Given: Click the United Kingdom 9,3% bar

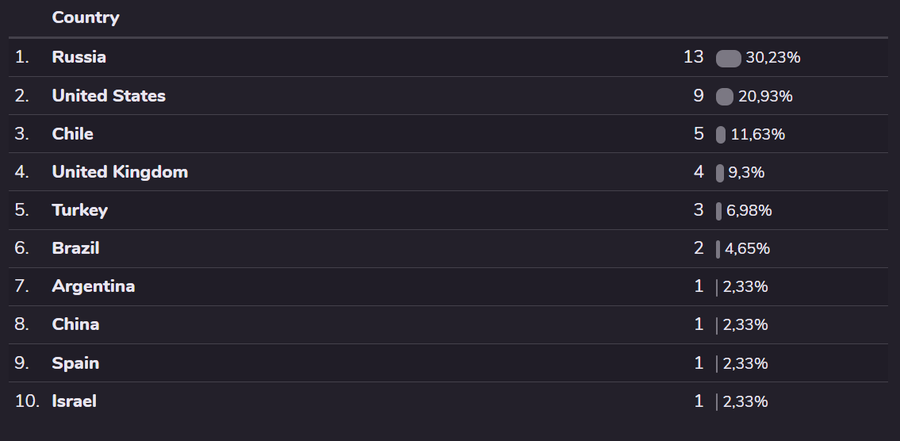Looking at the screenshot, I should (x=720, y=172).
